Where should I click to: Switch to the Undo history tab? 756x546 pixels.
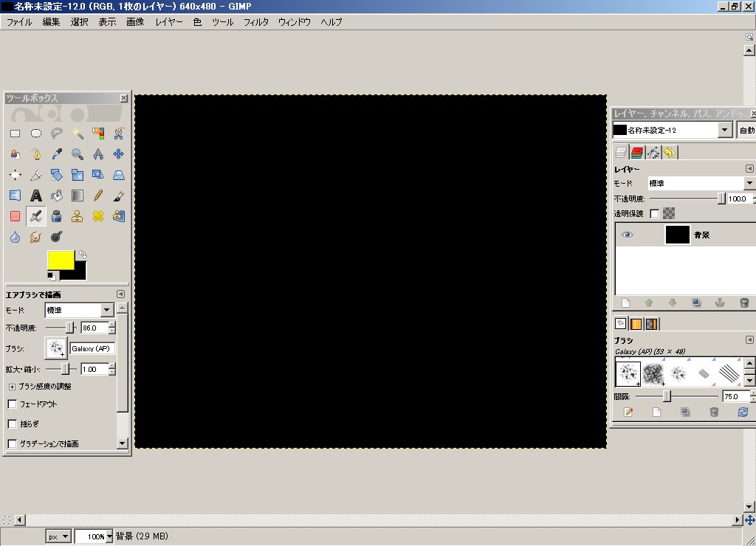coord(670,153)
